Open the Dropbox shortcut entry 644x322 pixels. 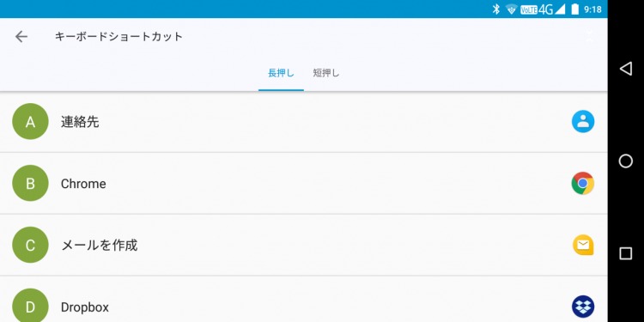point(303,300)
